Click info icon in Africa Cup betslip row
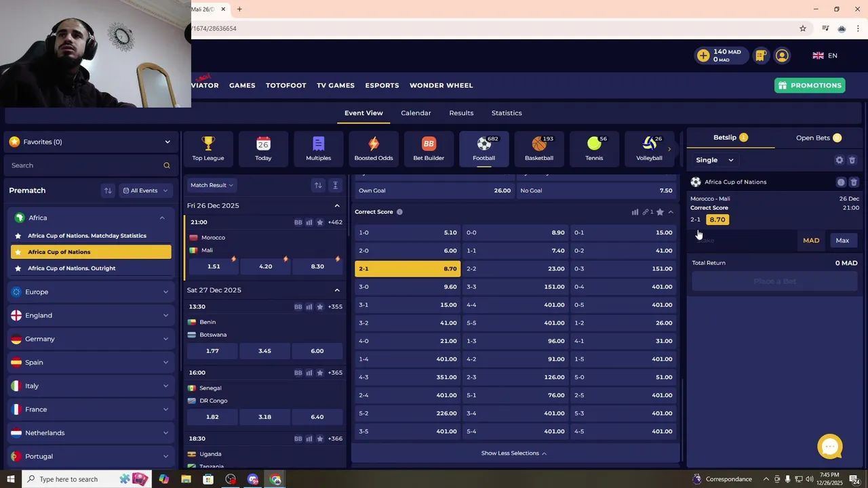This screenshot has width=868, height=488. [841, 182]
